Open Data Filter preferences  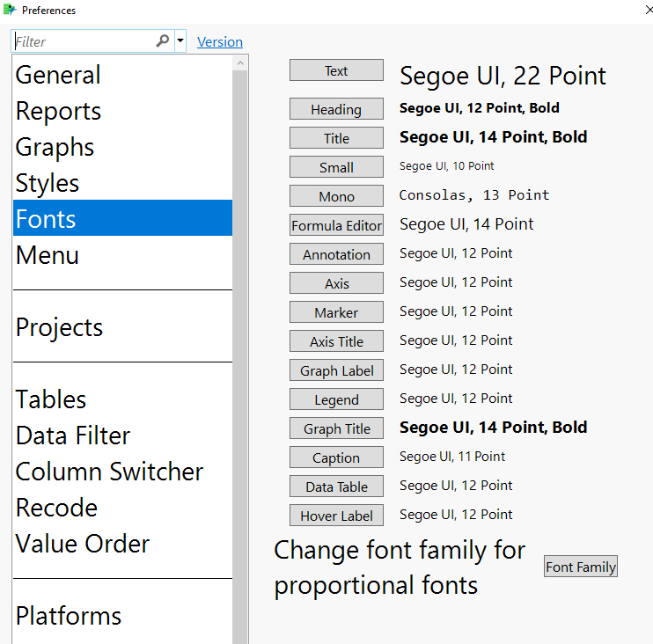click(73, 436)
